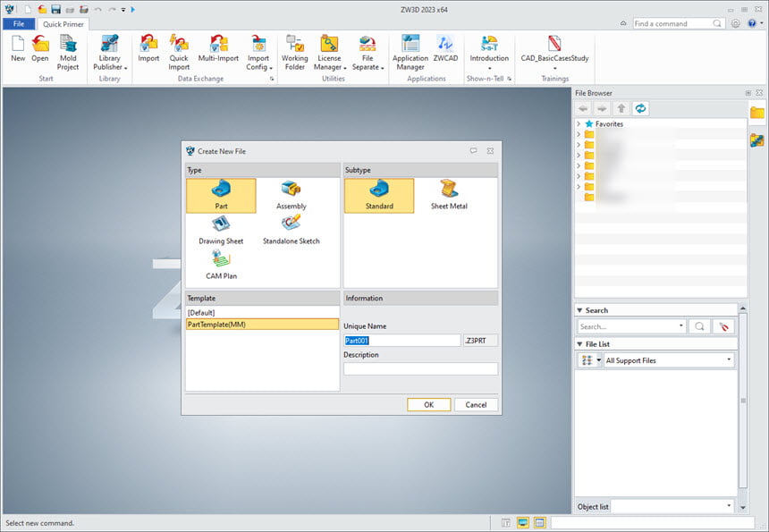Image resolution: width=769 pixels, height=532 pixels.
Task: Launch the Mold Project tool
Action: coord(68,53)
